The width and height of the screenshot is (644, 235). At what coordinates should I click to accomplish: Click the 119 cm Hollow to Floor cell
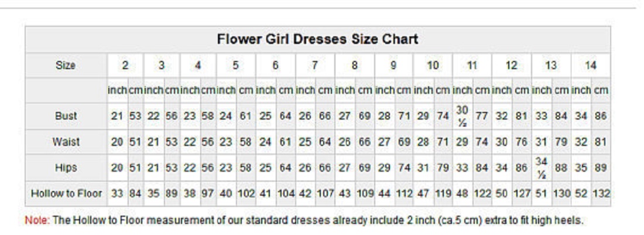click(443, 193)
